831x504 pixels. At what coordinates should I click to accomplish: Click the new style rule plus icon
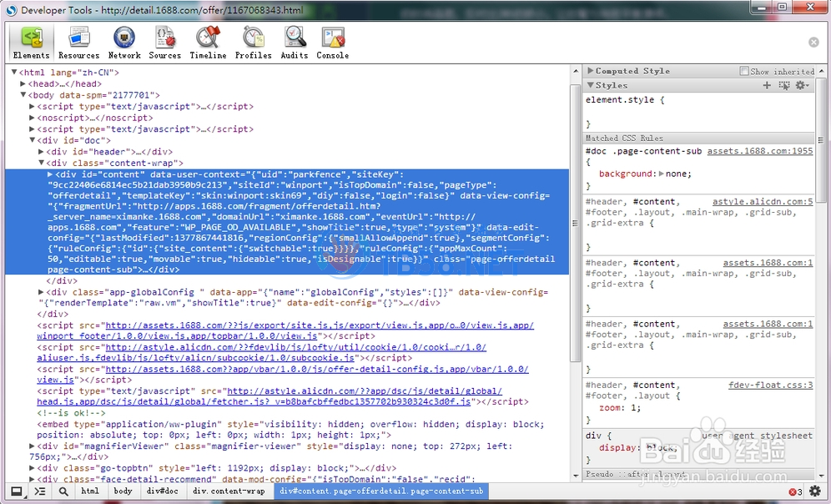tap(767, 85)
